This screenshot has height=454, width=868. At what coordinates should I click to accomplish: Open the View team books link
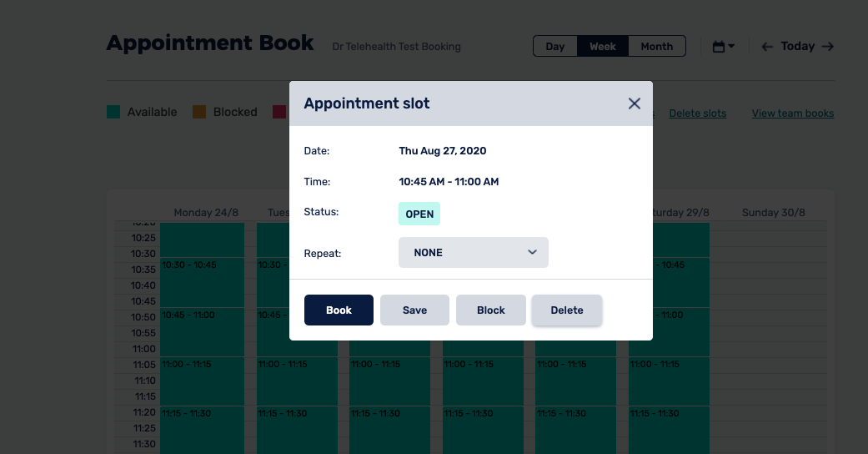(x=792, y=113)
